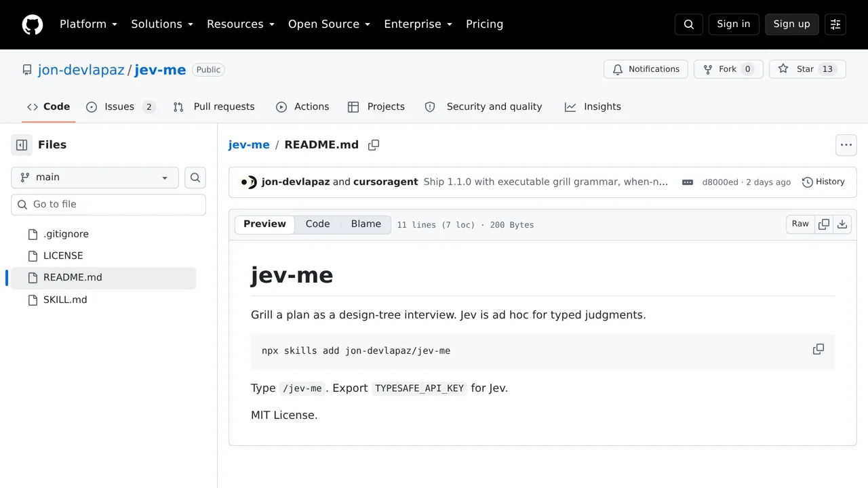Open SKILL.md in file tree

point(103,300)
